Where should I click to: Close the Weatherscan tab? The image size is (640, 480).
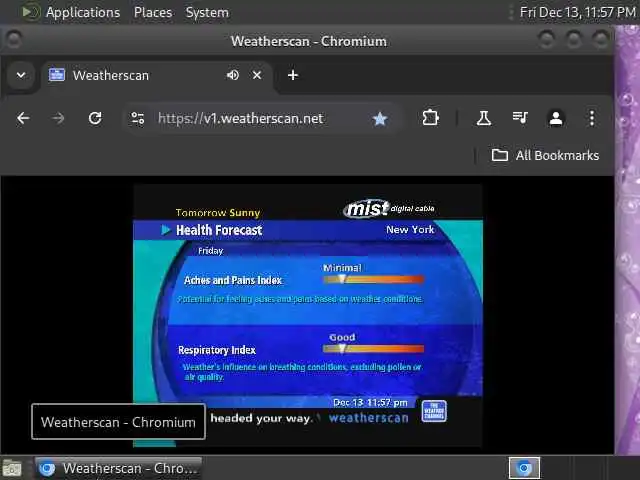(257, 75)
